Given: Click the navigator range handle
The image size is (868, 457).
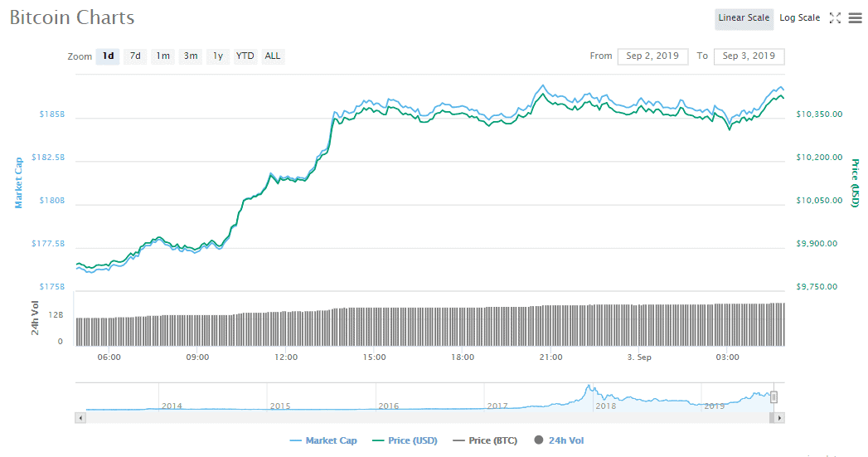Looking at the screenshot, I should (x=773, y=396).
